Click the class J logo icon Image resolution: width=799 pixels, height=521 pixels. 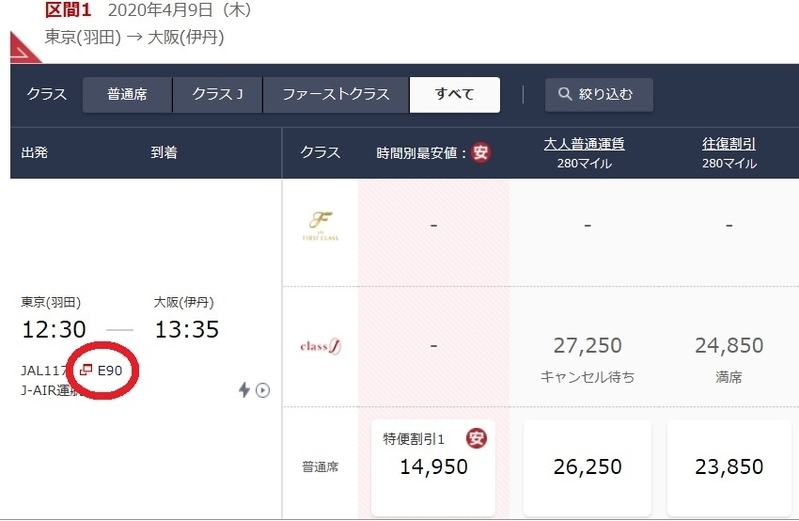321,347
